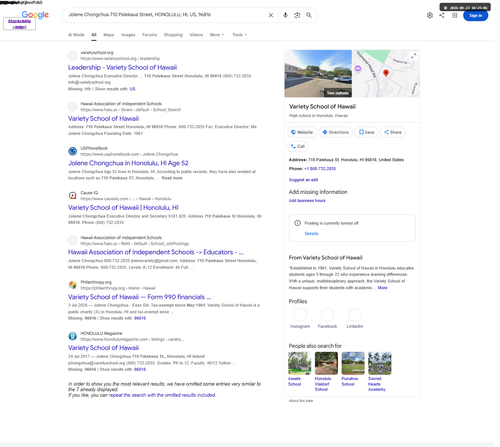
Task: Open the Honolulu Waldorf School thumbnail
Action: click(x=326, y=363)
